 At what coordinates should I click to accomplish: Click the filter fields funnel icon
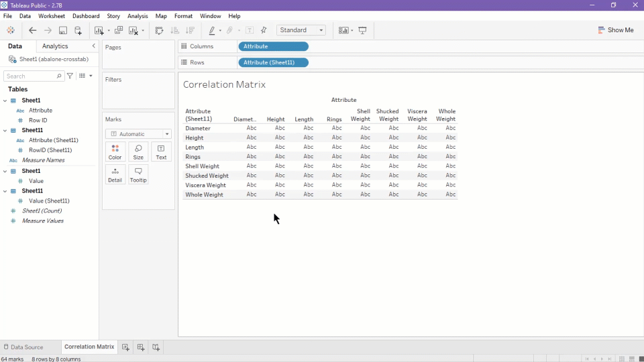[x=70, y=76]
